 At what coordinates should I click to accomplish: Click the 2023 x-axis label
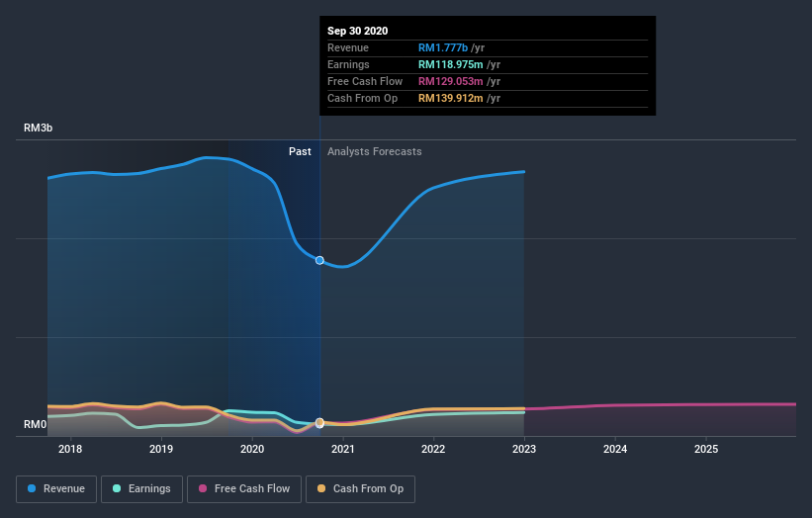524,449
